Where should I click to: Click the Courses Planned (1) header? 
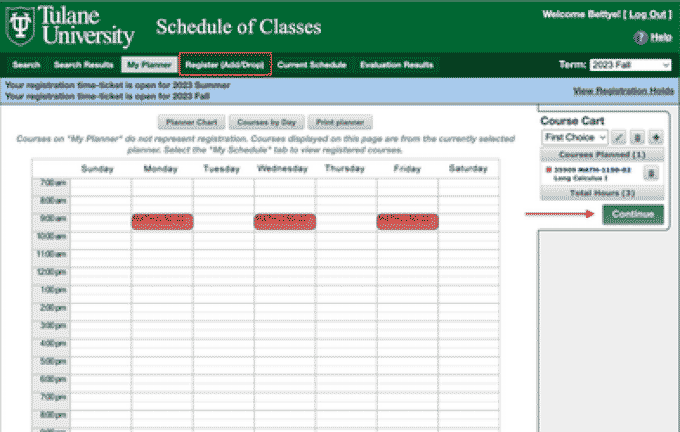(602, 154)
